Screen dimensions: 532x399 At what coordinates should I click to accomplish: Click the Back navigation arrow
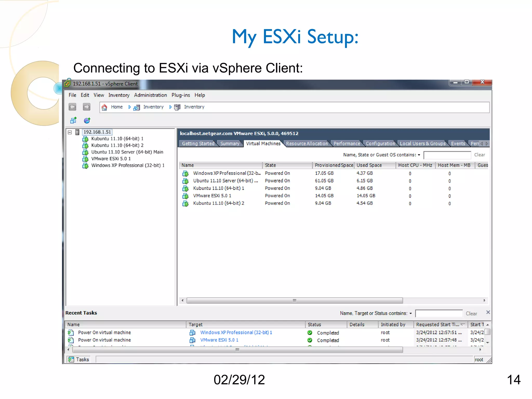(72, 107)
